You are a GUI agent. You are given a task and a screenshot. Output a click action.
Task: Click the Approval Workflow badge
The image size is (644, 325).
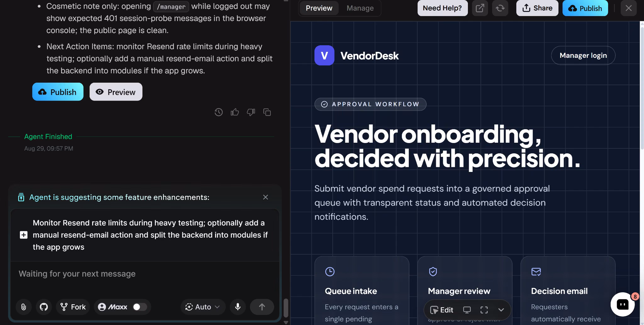370,104
